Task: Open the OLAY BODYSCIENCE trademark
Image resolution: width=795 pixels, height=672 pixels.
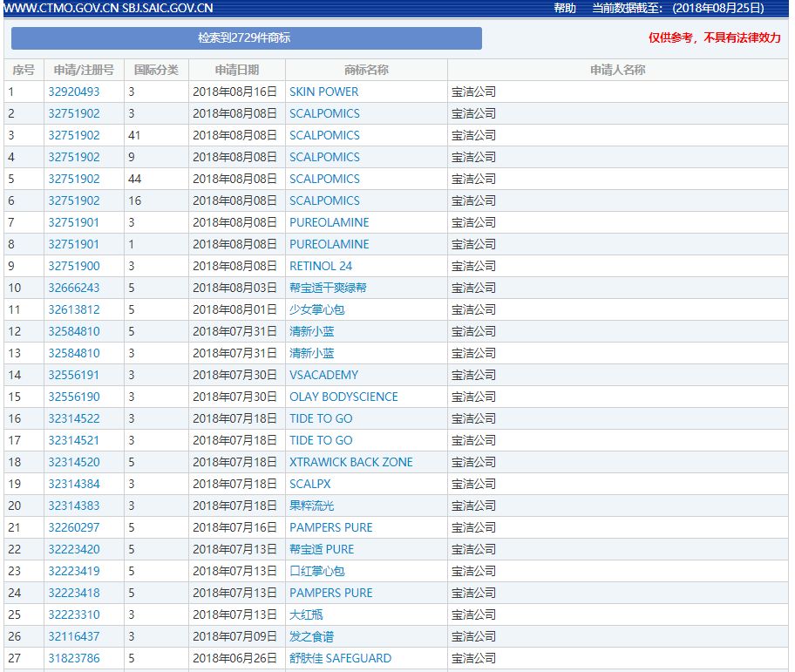Action: click(x=343, y=397)
